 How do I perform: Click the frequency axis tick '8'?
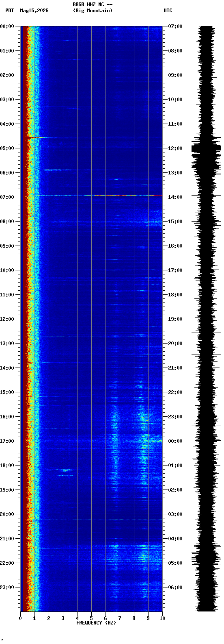(134, 618)
